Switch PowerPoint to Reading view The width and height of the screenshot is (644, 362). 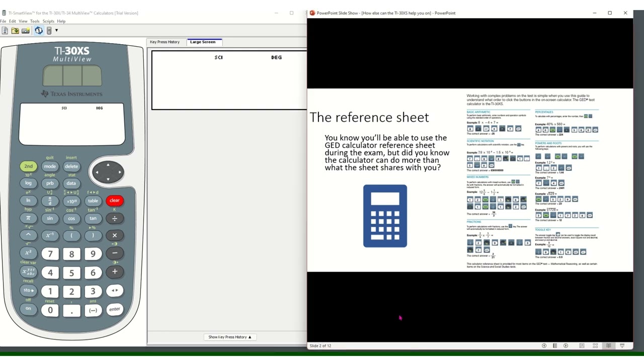pyautogui.click(x=609, y=346)
